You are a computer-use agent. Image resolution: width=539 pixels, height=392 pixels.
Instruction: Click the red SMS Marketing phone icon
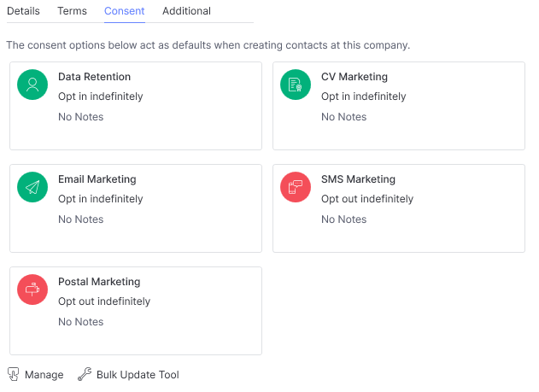click(x=296, y=187)
